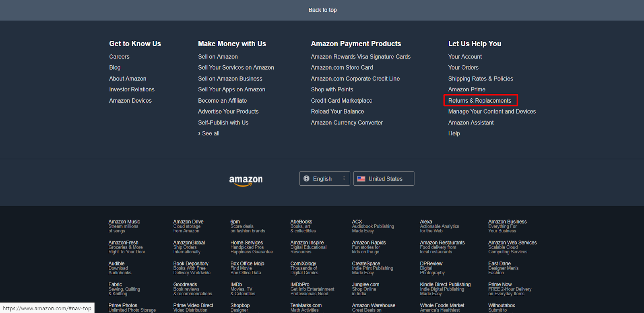The width and height of the screenshot is (644, 313).
Task: Open Returns & Replacements
Action: click(480, 101)
